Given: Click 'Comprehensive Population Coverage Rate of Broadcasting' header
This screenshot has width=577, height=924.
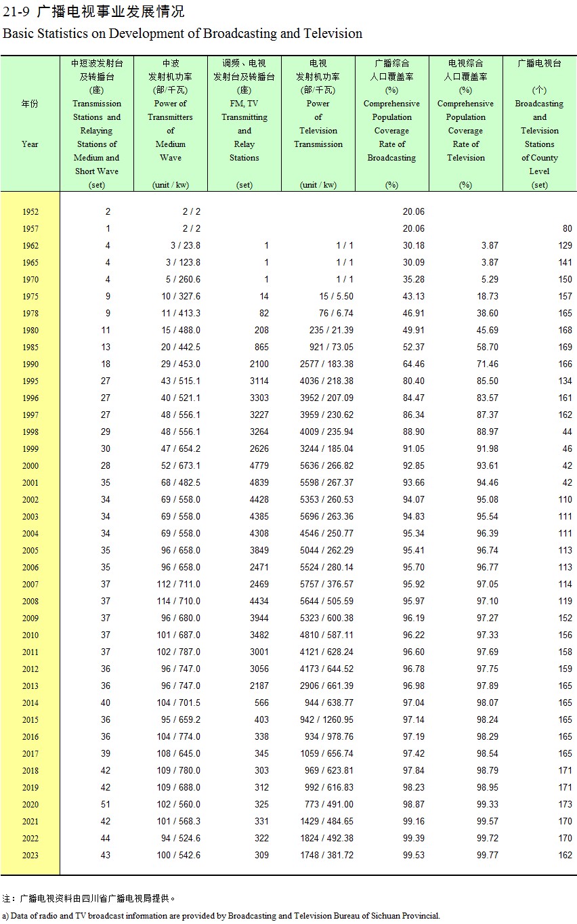Looking at the screenshot, I should click(391, 131).
